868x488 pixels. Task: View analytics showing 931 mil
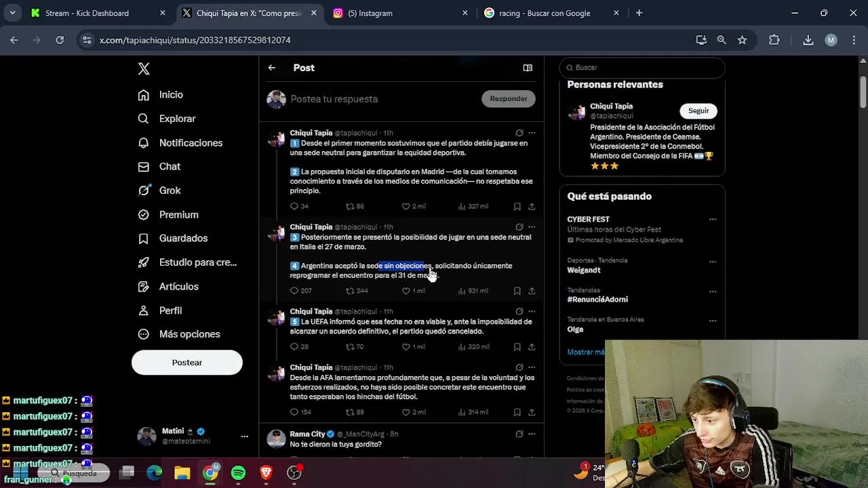point(473,291)
